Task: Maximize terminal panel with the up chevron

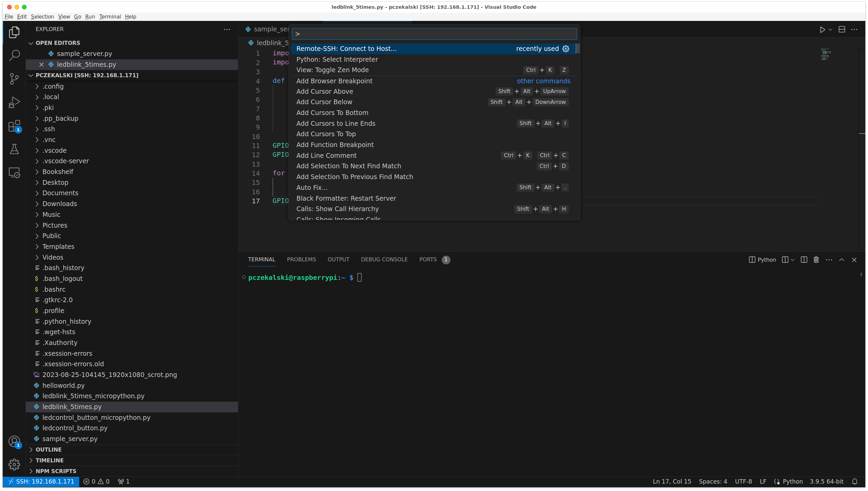Action: click(841, 260)
